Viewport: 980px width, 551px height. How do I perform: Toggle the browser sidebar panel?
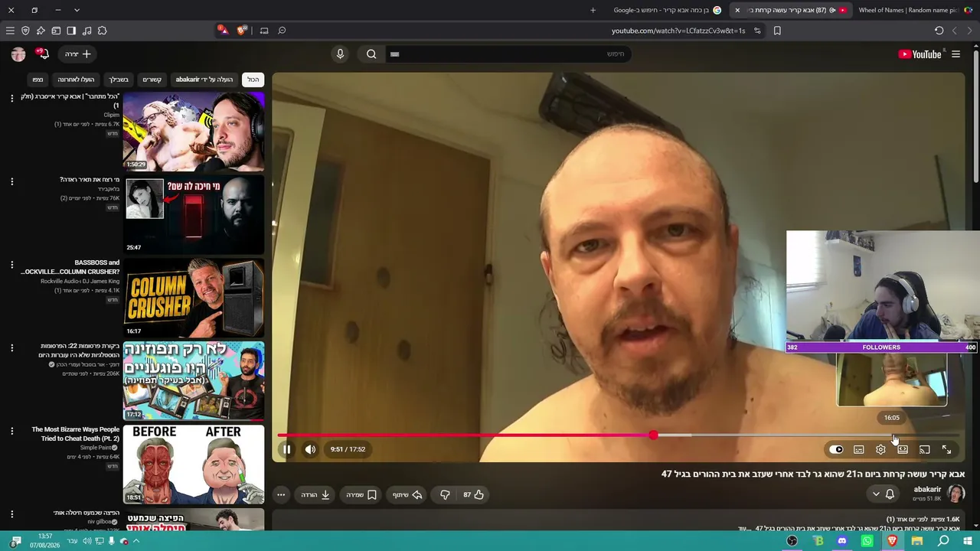pos(71,31)
